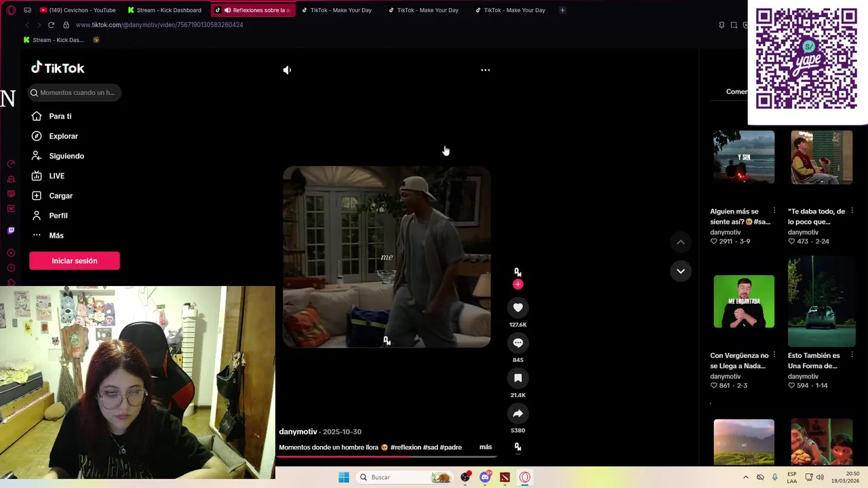
Task: Go to the next video using down arrow
Action: tap(681, 271)
